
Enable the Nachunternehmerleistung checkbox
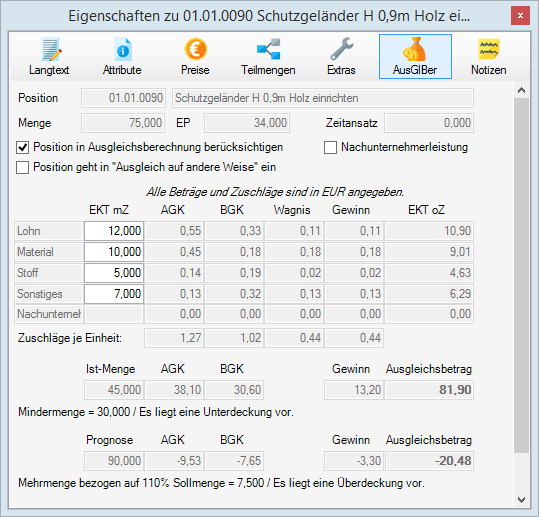[330, 147]
